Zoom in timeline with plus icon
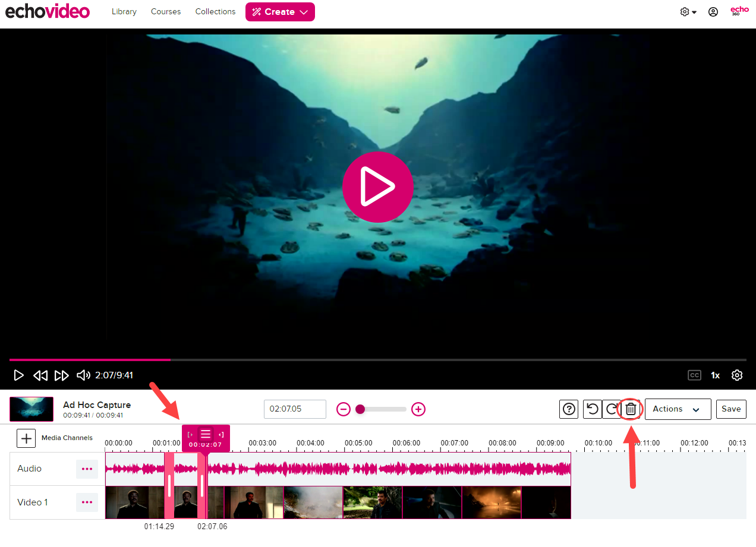 (418, 409)
